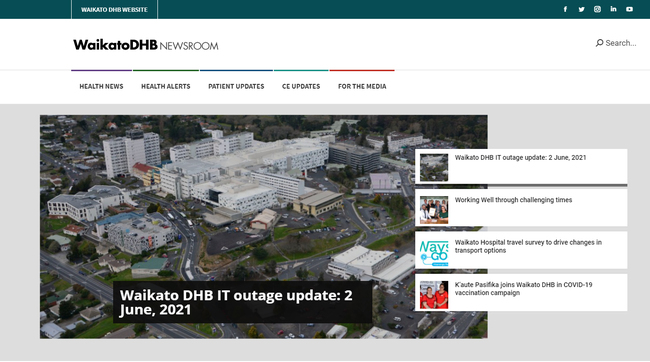Open the Health Alerts menu

pos(166,86)
